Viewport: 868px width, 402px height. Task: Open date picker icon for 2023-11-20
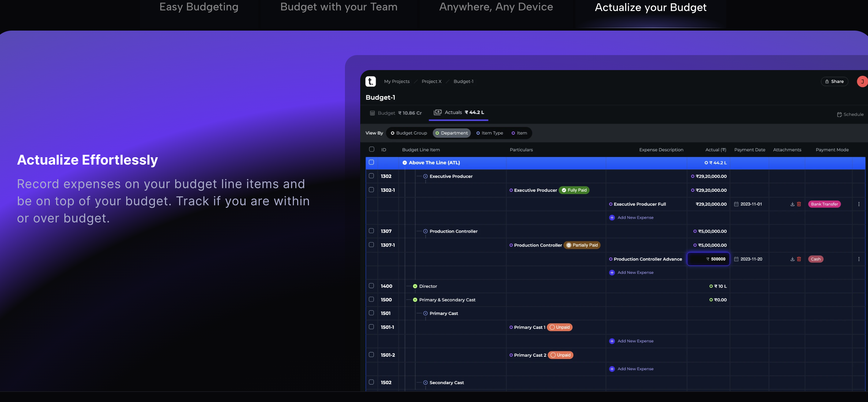click(x=736, y=259)
